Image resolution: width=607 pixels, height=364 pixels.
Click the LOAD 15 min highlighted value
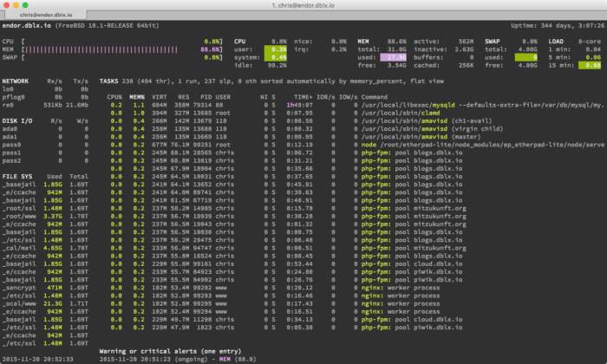click(x=591, y=65)
